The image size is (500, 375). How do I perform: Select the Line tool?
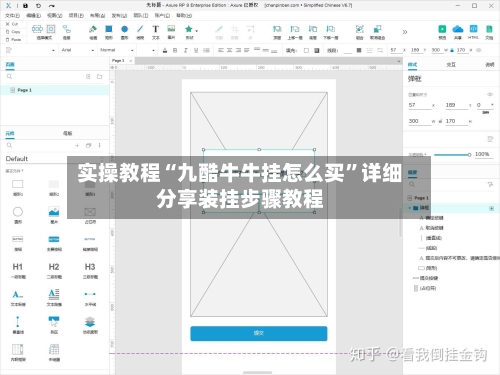click(140, 32)
